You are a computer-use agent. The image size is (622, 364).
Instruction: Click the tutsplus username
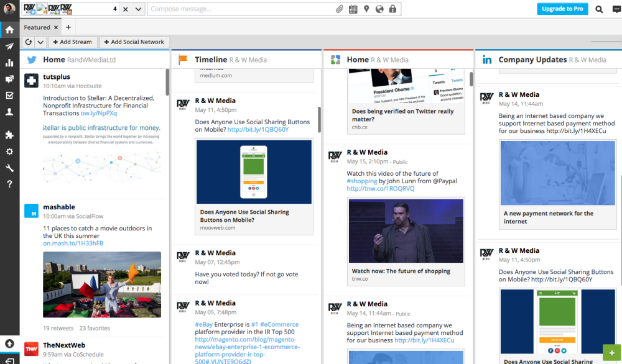coord(57,77)
